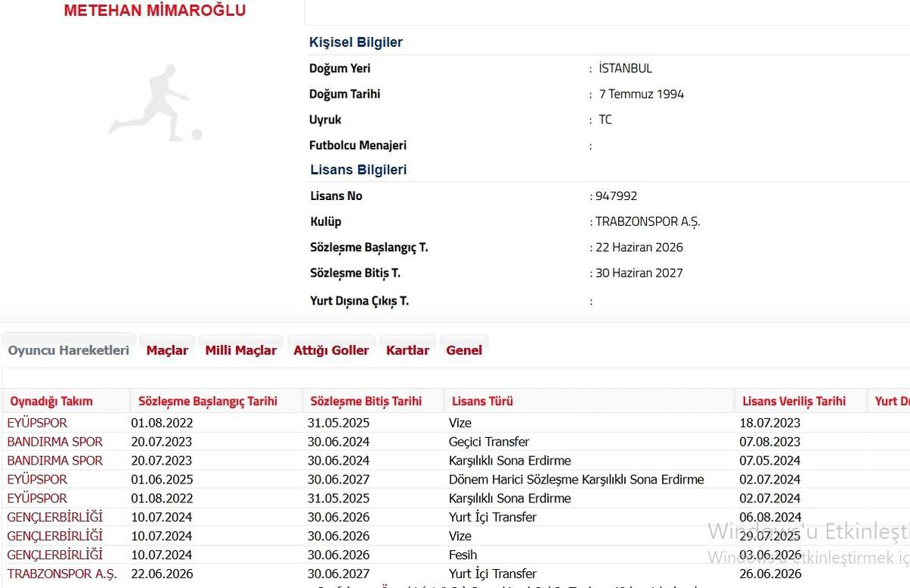Click the player silhouette placeholder photo
The height and width of the screenshot is (588, 910).
[155, 103]
